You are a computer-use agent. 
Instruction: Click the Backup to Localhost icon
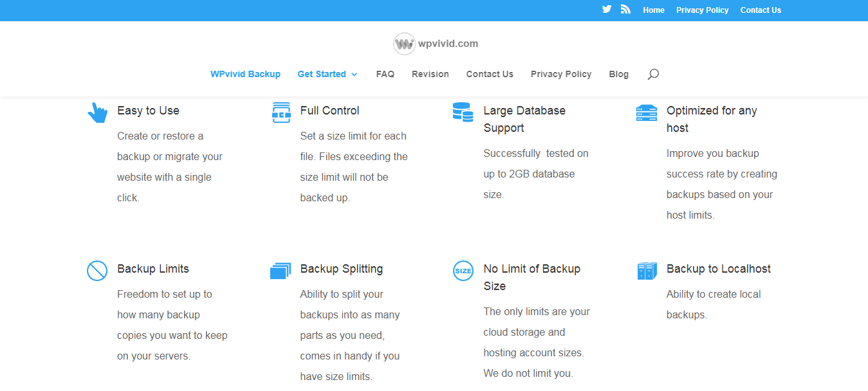pos(647,271)
